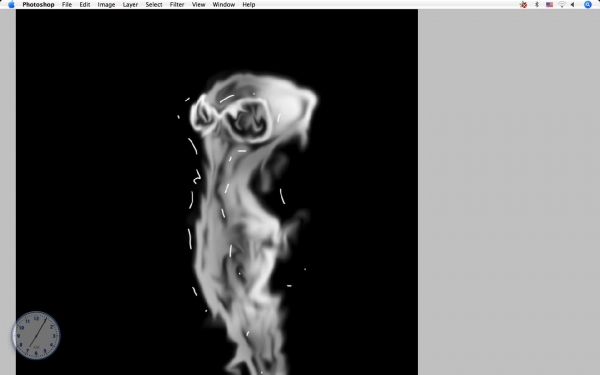Open the Photoshop application menu
The width and height of the screenshot is (600, 375).
[38, 5]
